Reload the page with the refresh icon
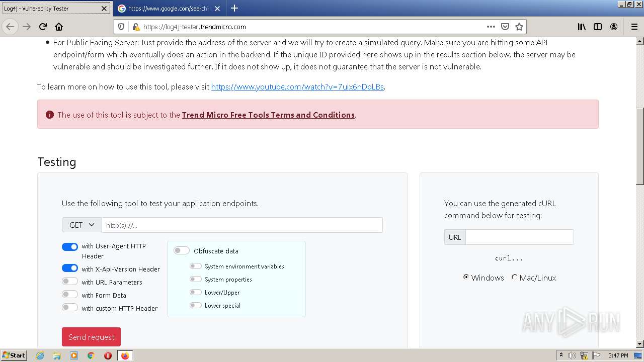This screenshot has width=644, height=362. tap(43, 27)
